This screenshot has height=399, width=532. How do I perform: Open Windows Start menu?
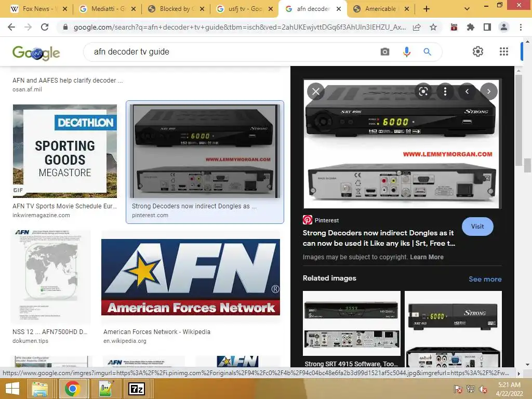click(x=12, y=389)
